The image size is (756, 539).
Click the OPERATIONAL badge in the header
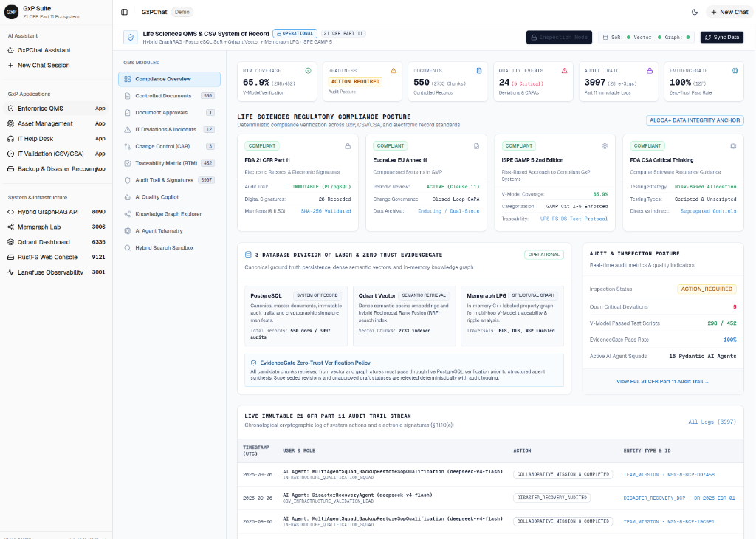[295, 34]
